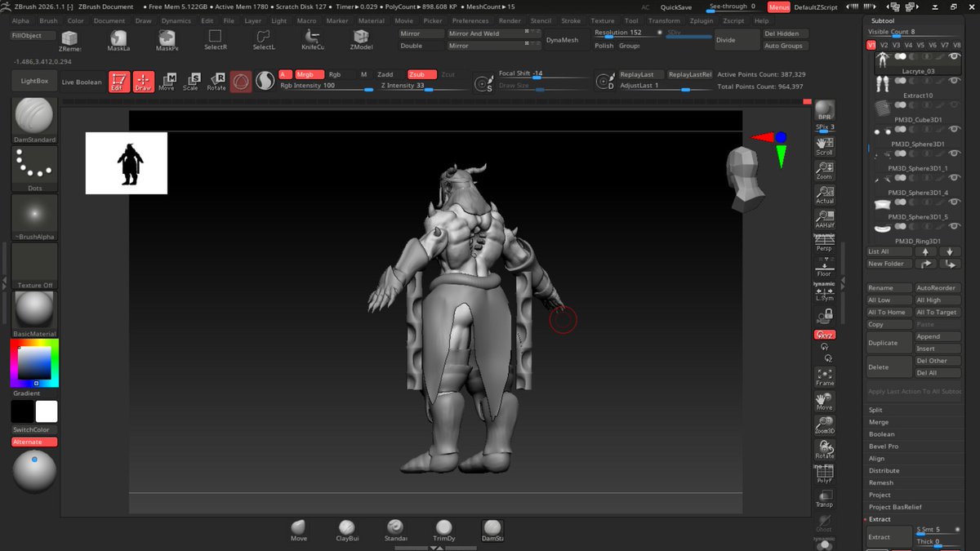Switch to the V2 subtool visibility set

(x=884, y=45)
